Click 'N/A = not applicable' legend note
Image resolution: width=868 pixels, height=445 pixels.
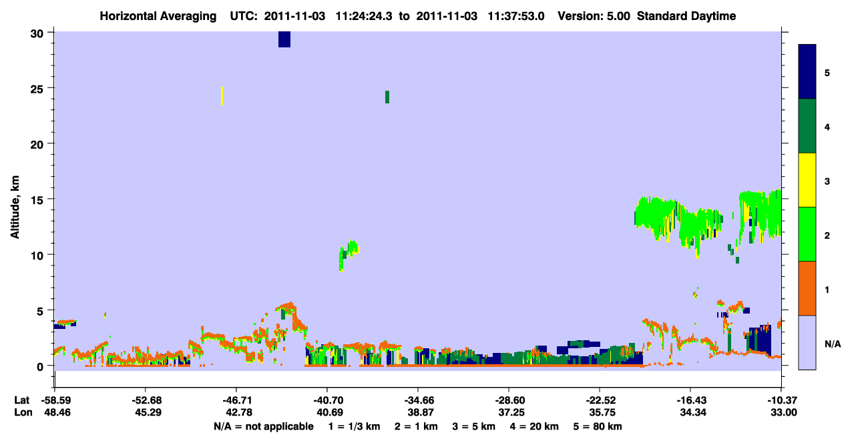[x=263, y=426]
